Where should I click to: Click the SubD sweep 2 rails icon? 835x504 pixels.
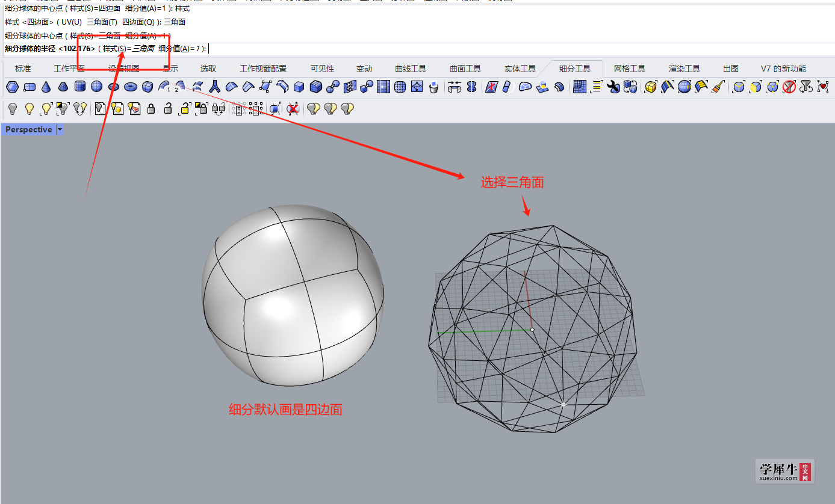click(180, 88)
